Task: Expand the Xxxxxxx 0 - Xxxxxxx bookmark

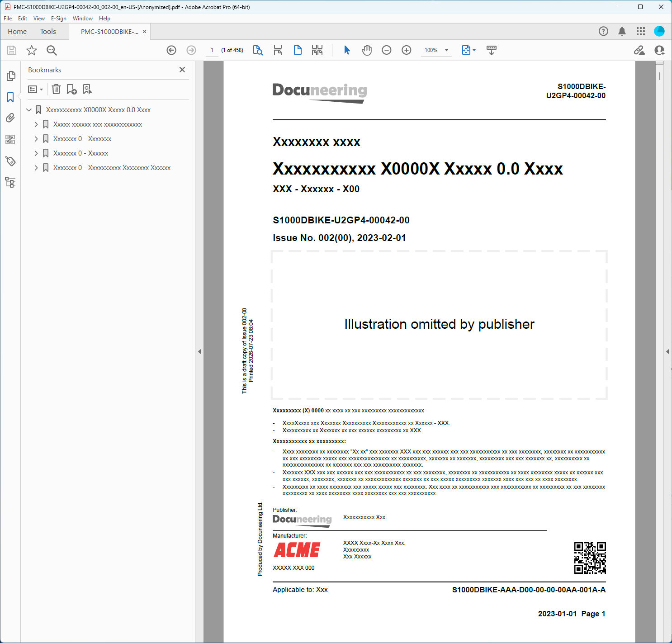Action: tap(36, 139)
